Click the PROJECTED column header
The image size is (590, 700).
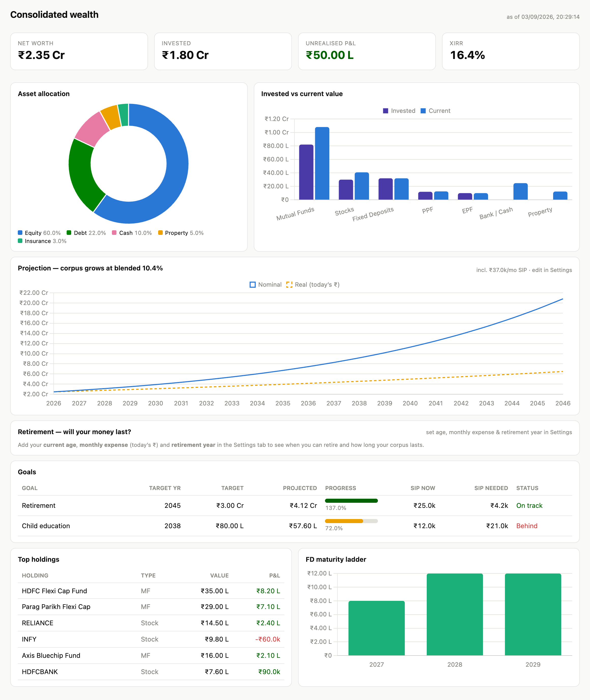(x=300, y=488)
